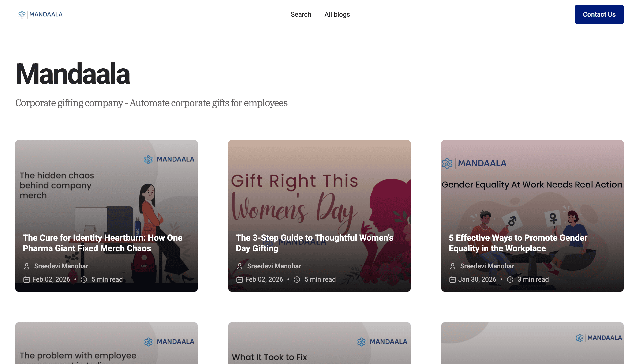Click calendar icon on Identity Heartburn card
The height and width of the screenshot is (364, 639).
click(x=27, y=280)
